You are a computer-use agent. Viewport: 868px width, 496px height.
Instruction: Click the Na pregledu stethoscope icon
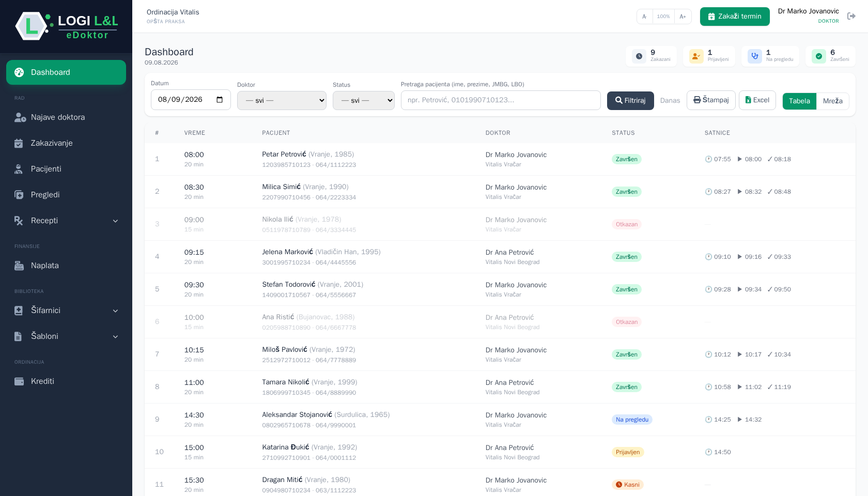tap(755, 56)
